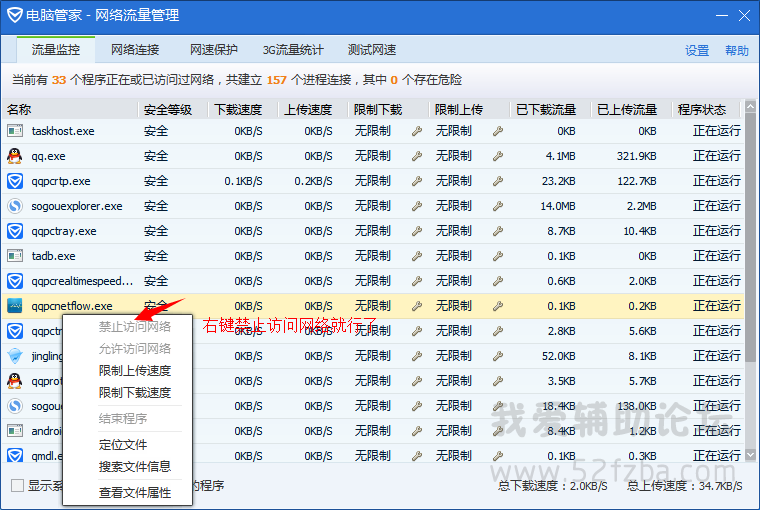This screenshot has width=760, height=510.
Task: Click the scrollbar up arrow
Action: click(x=750, y=106)
